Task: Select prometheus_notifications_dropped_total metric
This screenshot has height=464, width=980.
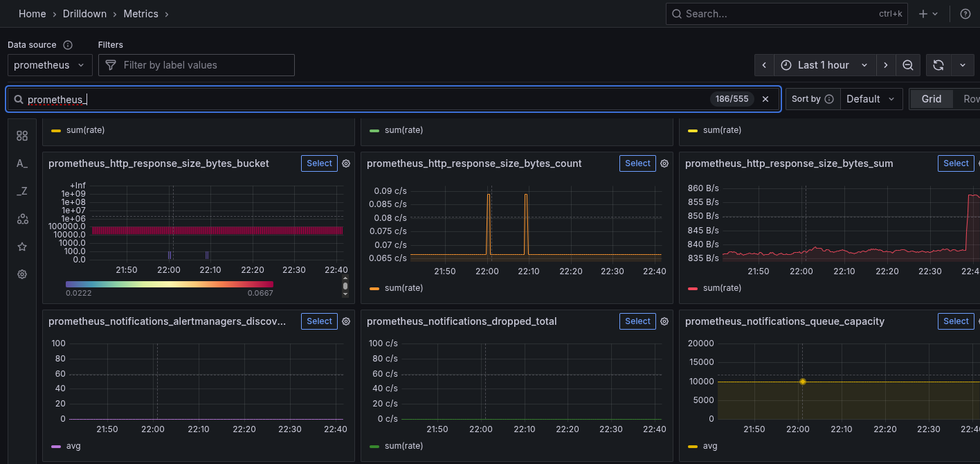Action: pos(637,321)
